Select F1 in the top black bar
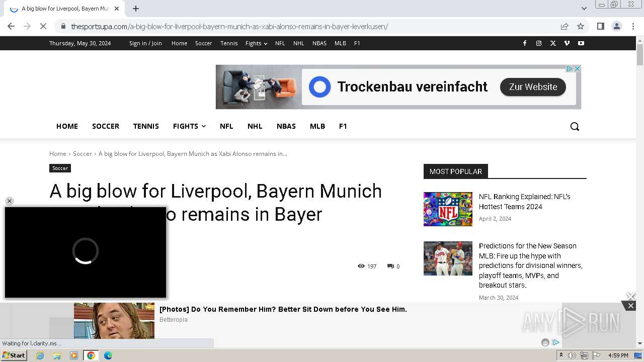The width and height of the screenshot is (644, 362). click(x=357, y=43)
